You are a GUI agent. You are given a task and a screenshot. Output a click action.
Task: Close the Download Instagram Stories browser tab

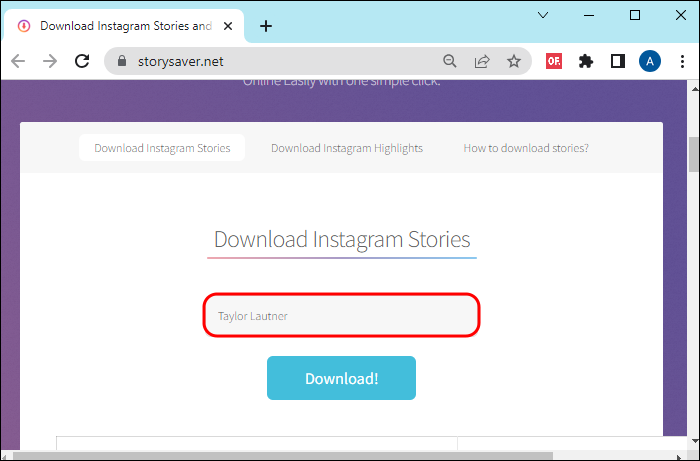(x=228, y=26)
